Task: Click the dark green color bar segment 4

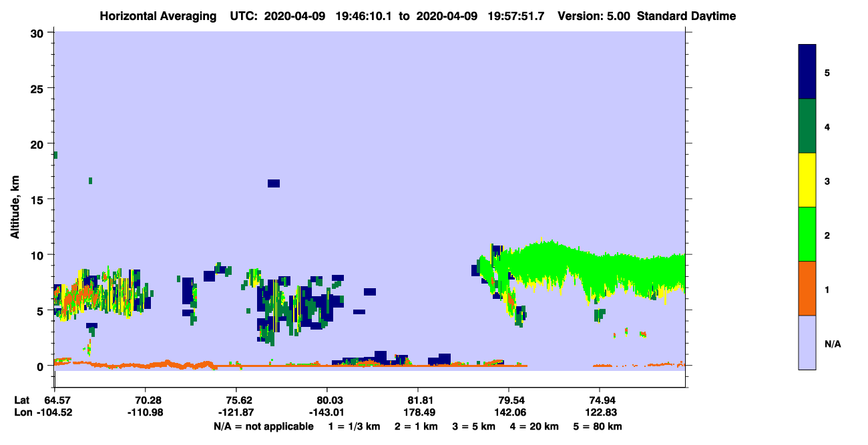Action: pos(807,126)
